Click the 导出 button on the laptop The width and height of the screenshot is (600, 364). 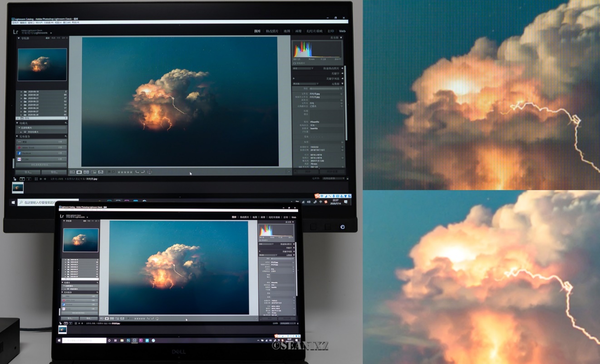pos(89,319)
